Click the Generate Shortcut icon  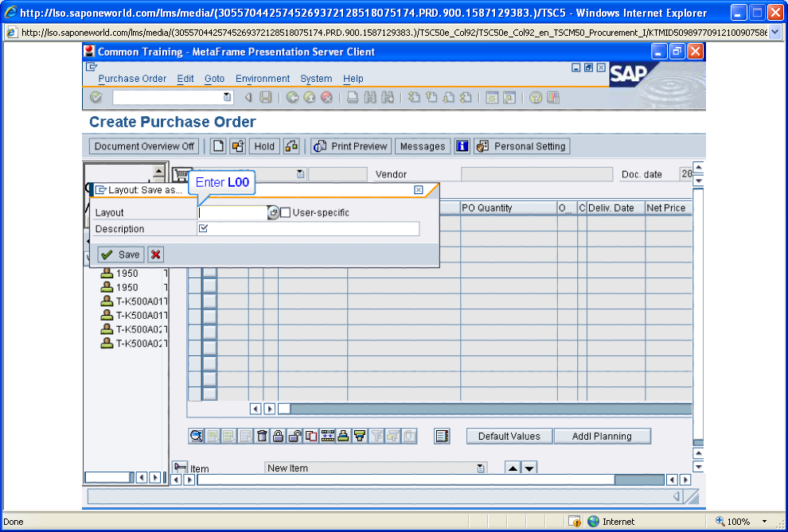tap(509, 97)
